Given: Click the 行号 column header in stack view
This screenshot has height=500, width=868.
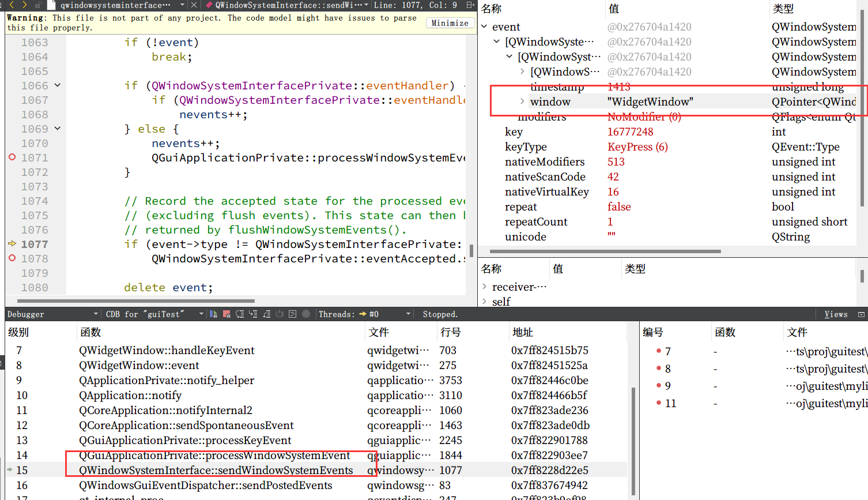Looking at the screenshot, I should click(x=450, y=332).
